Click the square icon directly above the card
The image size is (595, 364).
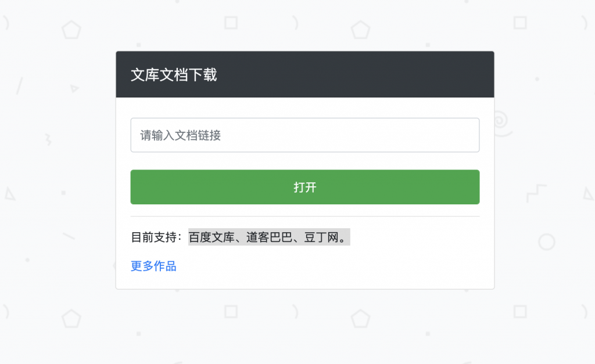231,23
